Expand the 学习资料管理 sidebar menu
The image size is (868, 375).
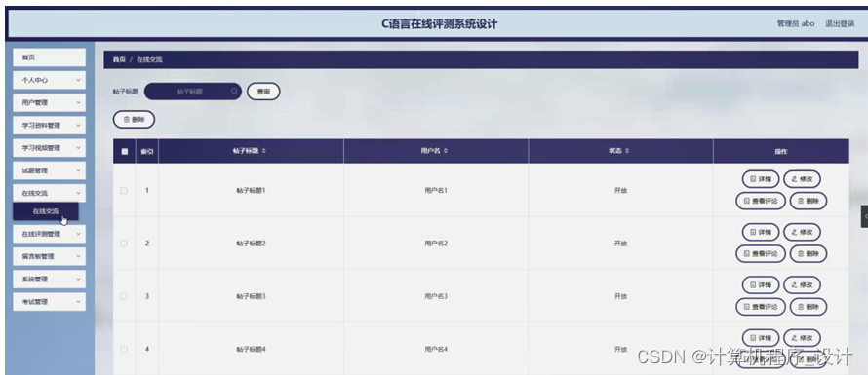click(50, 126)
